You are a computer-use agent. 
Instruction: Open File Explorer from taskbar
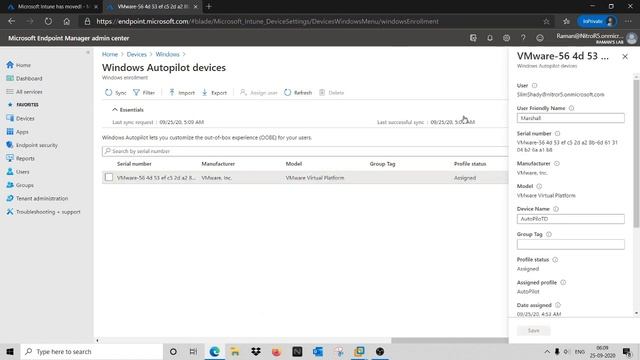pos(235,351)
